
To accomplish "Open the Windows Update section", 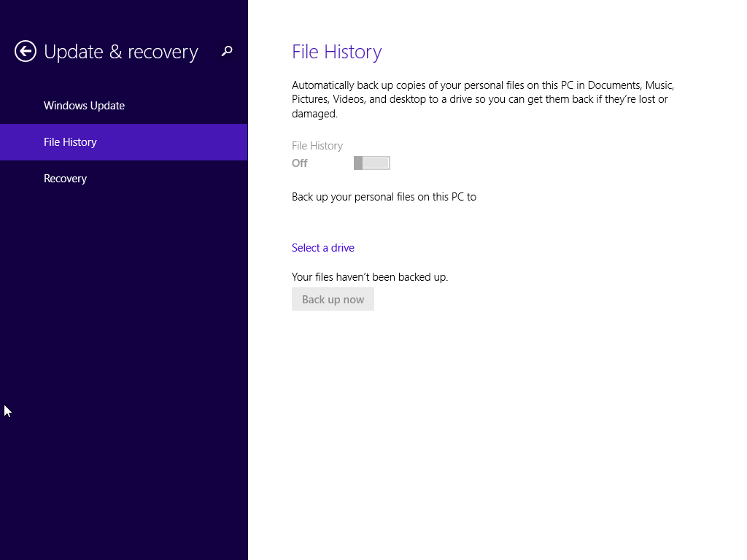I will [84, 106].
